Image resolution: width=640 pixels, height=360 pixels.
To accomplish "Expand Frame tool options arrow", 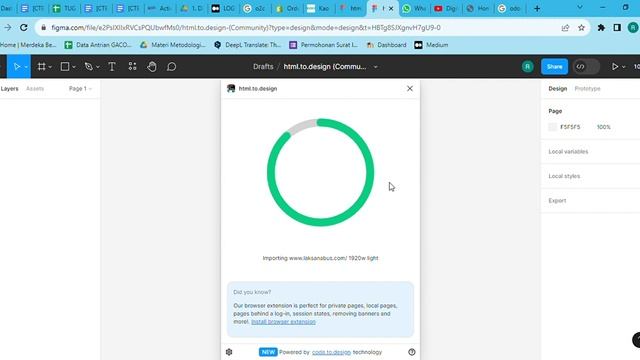I will (x=50, y=67).
